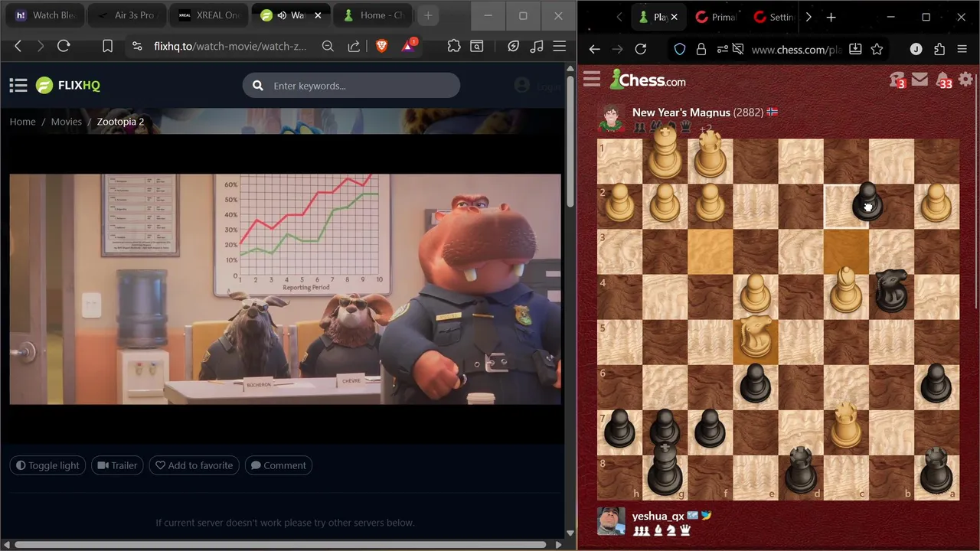Open the Brave main menu
Viewport: 980px width, 551px height.
click(x=560, y=47)
